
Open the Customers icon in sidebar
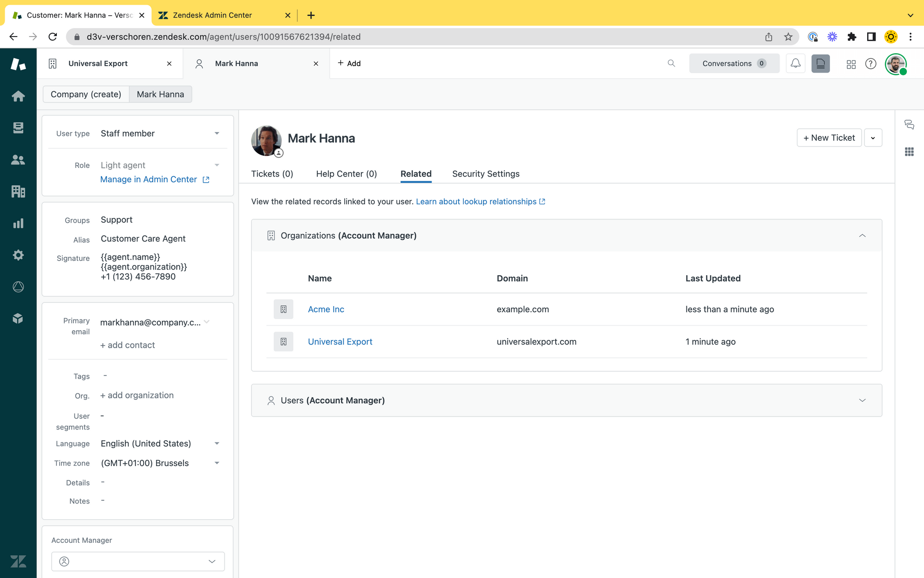pos(18,160)
